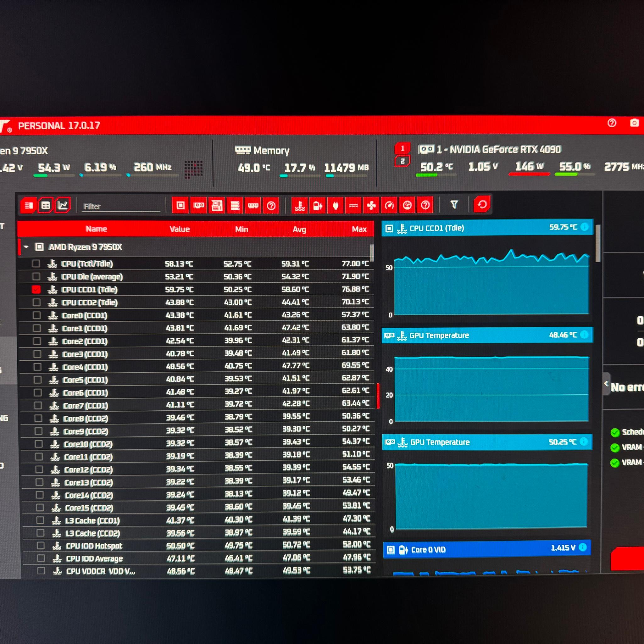Click the graph panel vertical scrollbar
Viewport: 644px width, 644px height.
(598, 243)
